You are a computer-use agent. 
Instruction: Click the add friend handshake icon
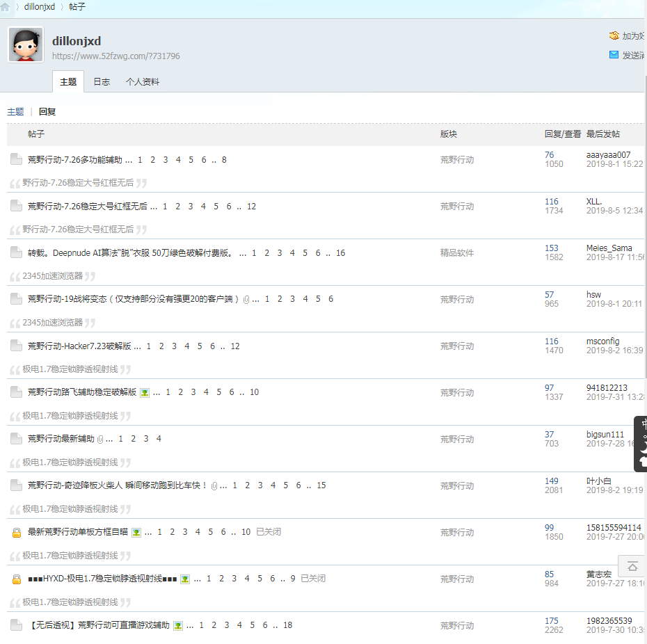click(x=614, y=36)
